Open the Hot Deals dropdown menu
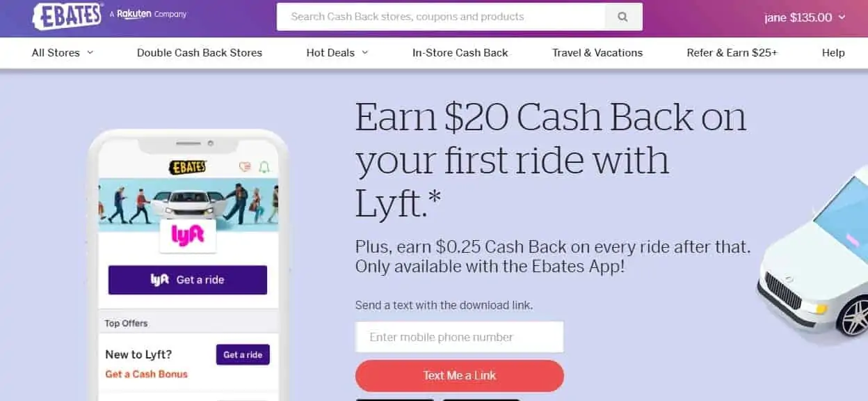Screen dimensions: 868x401 point(337,53)
